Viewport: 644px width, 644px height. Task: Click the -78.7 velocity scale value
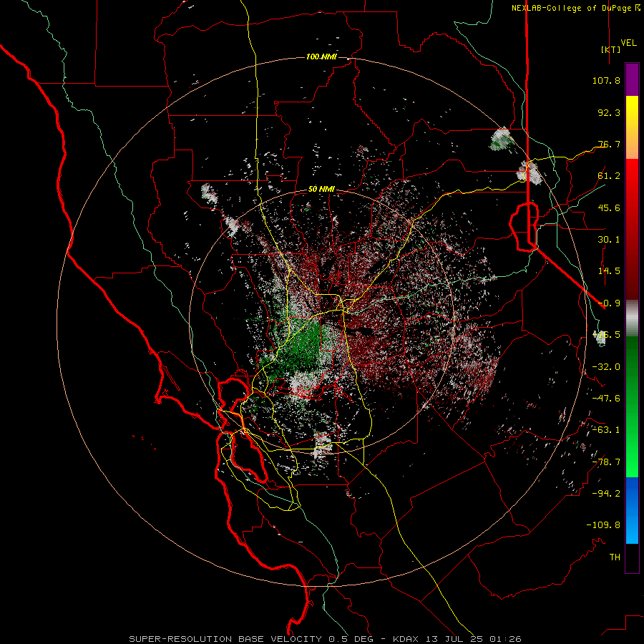click(x=606, y=462)
